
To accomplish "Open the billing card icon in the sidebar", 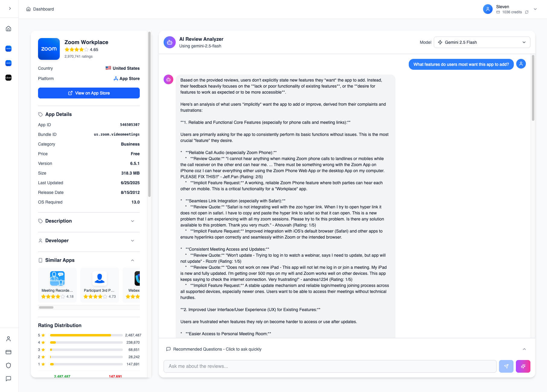I will point(8,352).
